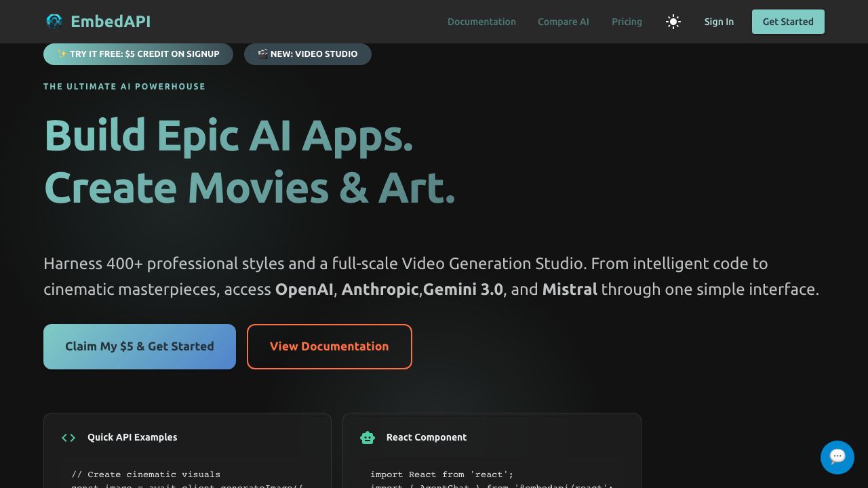Screen dimensions: 868x488
Task: Click the New: Video Studio badge
Action: point(308,54)
